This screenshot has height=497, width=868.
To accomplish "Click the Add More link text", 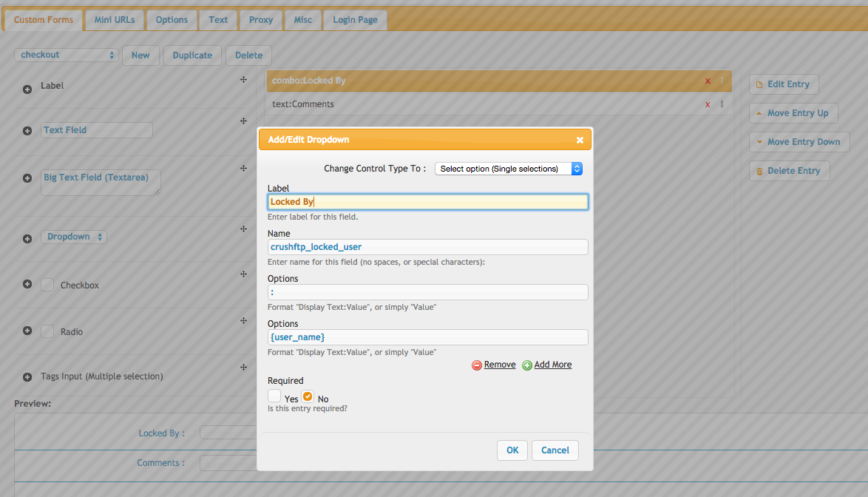I will click(553, 365).
